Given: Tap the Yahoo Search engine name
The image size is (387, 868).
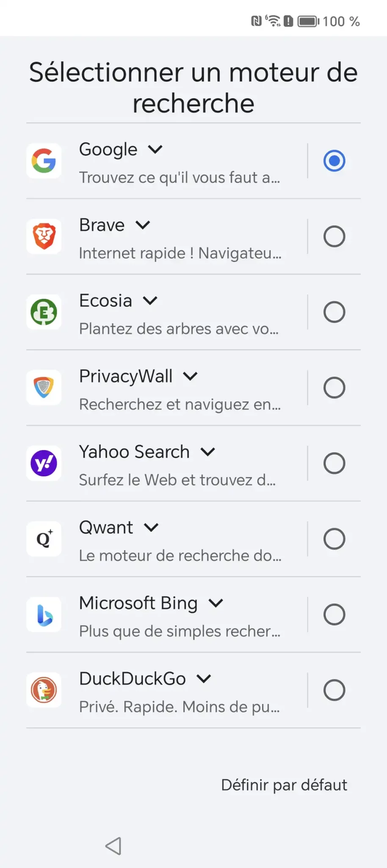Looking at the screenshot, I should click(134, 452).
